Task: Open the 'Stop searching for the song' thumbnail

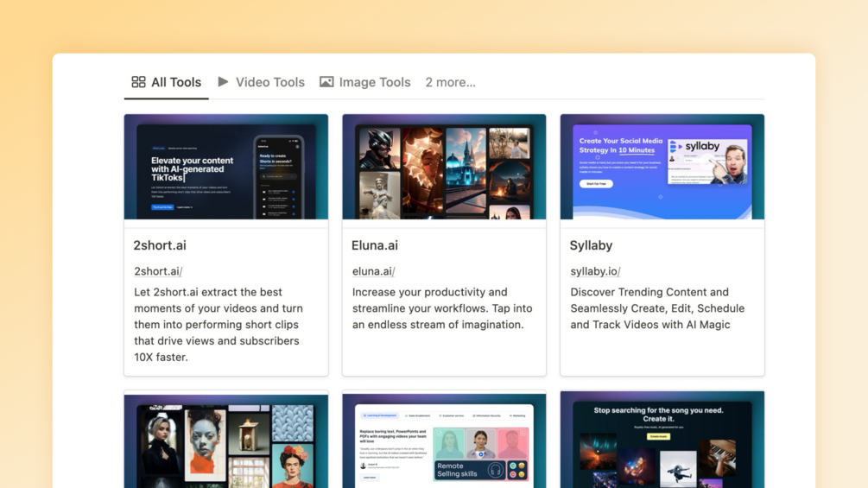Action: pos(662,440)
